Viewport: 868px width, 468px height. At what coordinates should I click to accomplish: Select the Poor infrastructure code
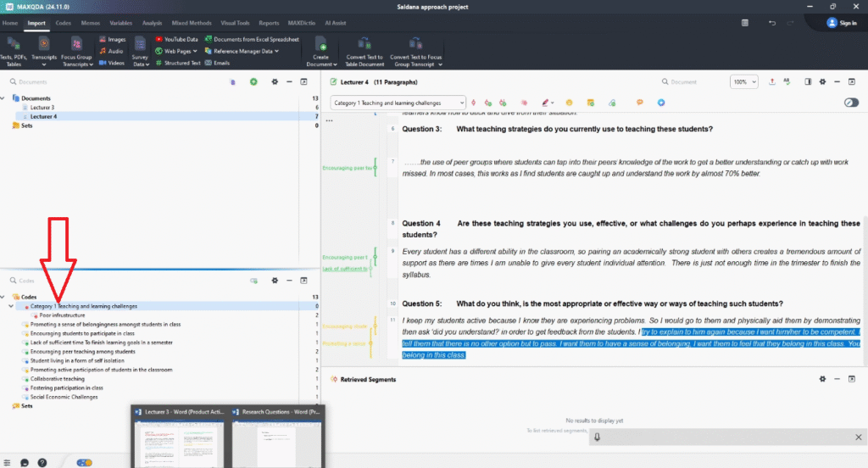pyautogui.click(x=62, y=315)
